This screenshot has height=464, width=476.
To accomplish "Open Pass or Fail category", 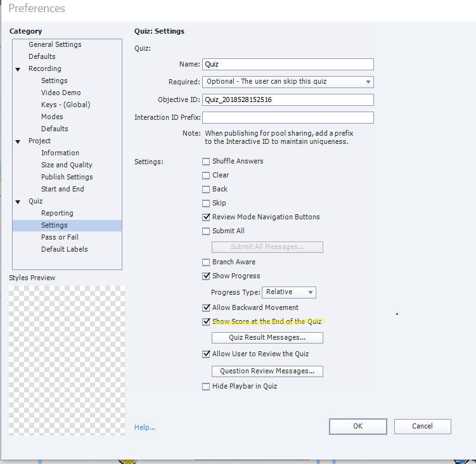I will 60,237.
